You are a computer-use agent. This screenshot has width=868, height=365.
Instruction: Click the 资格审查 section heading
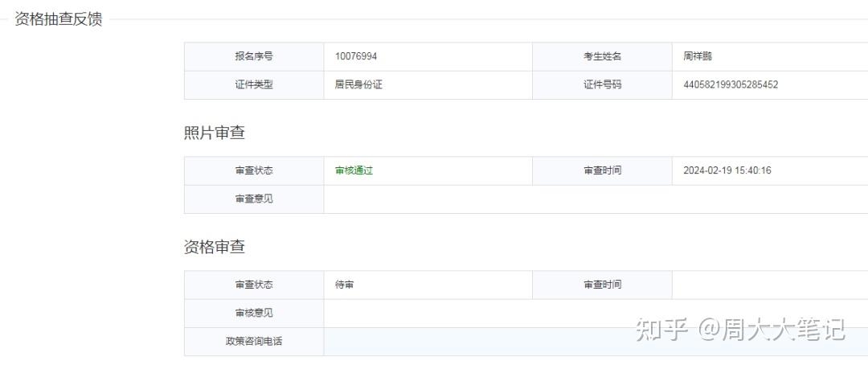click(215, 247)
